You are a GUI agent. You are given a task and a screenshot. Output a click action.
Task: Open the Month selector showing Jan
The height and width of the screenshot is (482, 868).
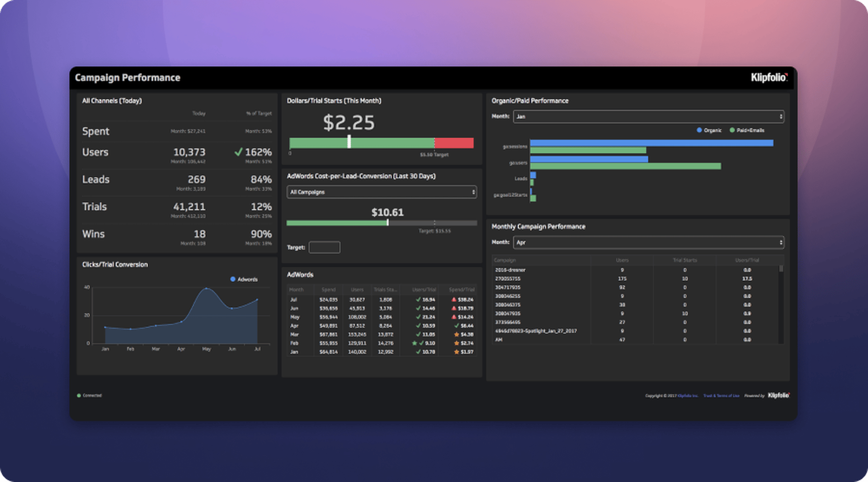tap(648, 117)
